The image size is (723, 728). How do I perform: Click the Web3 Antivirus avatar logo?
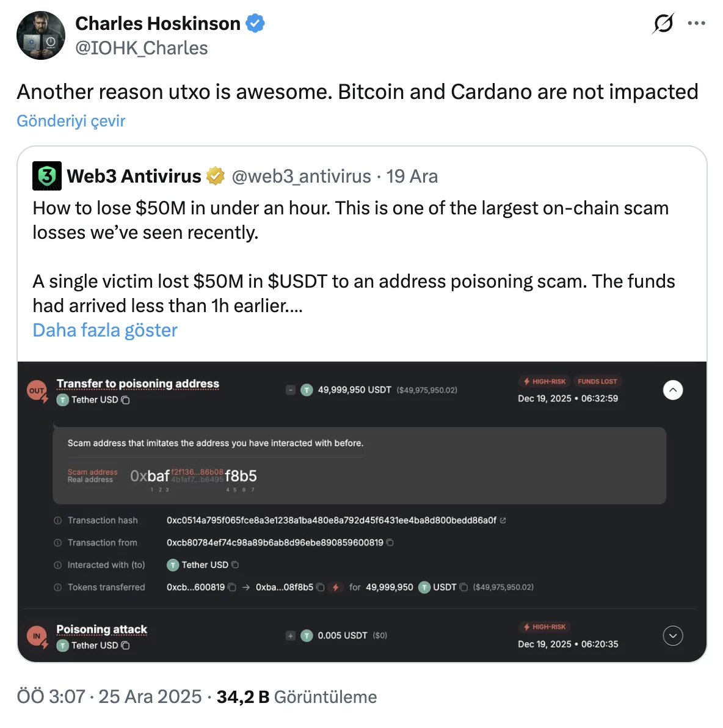tap(47, 176)
